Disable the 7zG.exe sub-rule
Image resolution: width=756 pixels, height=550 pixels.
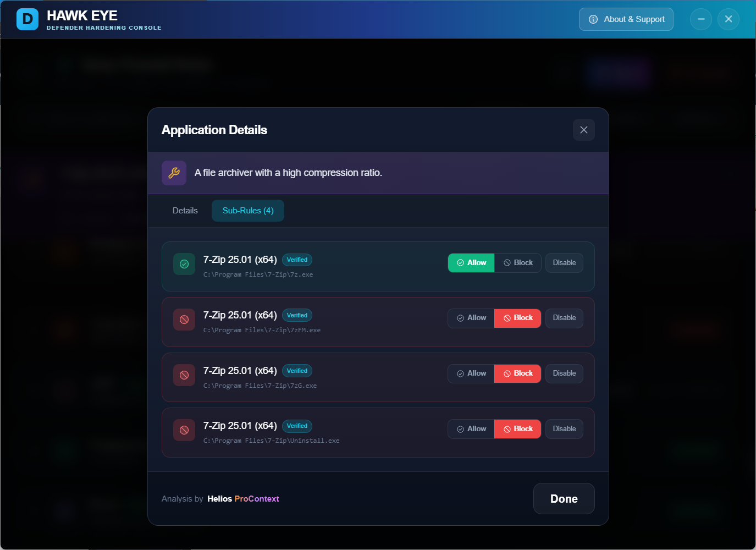[564, 373]
